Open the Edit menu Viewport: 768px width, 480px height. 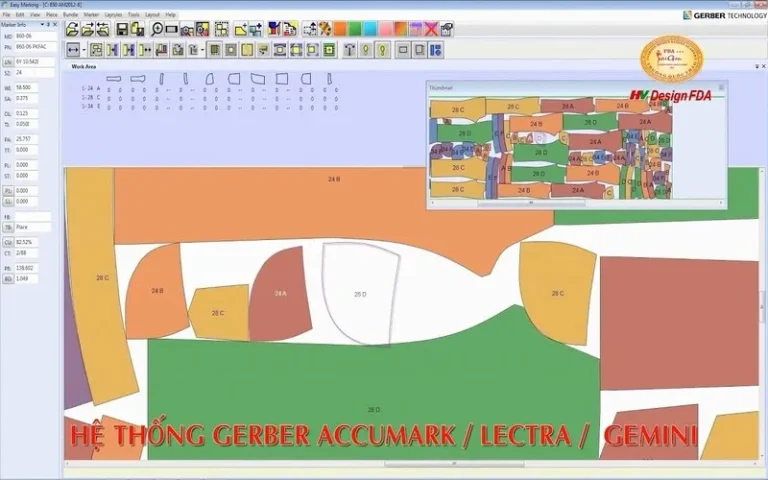coord(20,15)
